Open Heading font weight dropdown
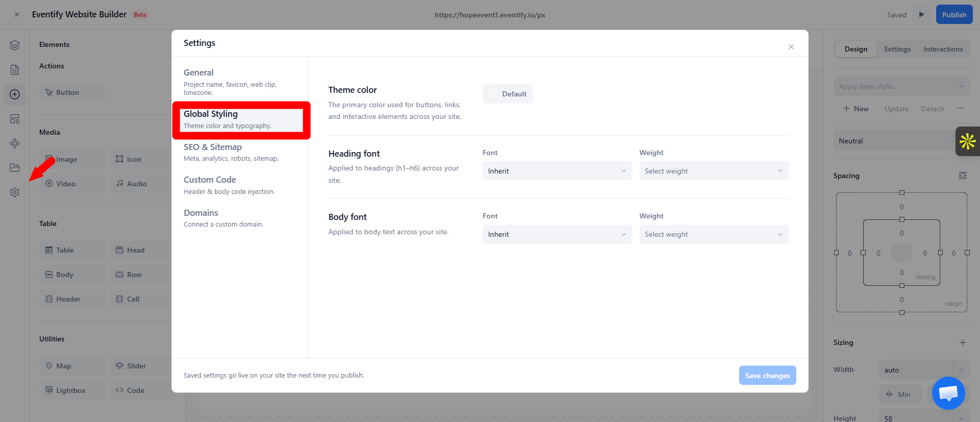This screenshot has width=980, height=422. pos(714,171)
